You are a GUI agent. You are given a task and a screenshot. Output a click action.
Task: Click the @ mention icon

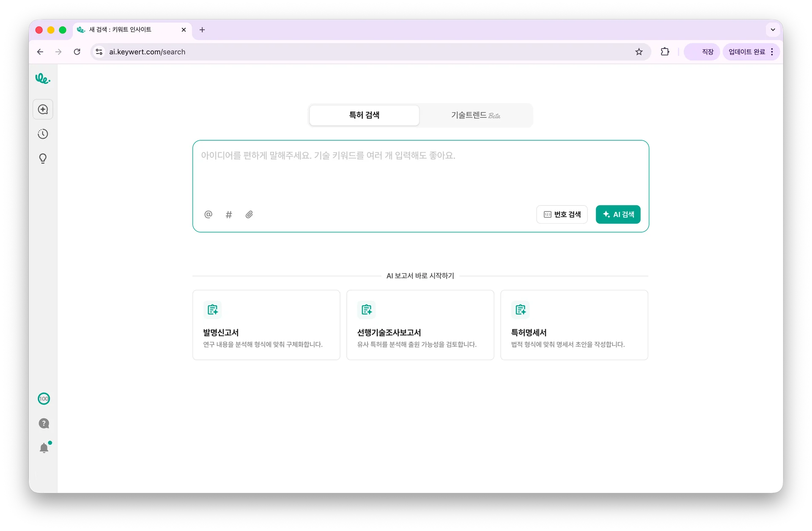208,214
